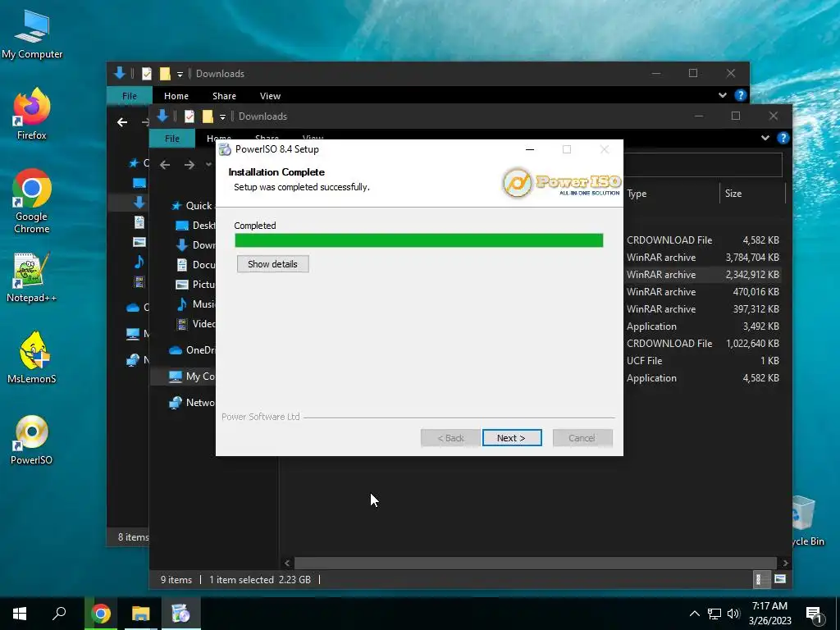Click the horizontal scrollbar in Downloads
The width and height of the screenshot is (840, 630).
click(x=535, y=563)
